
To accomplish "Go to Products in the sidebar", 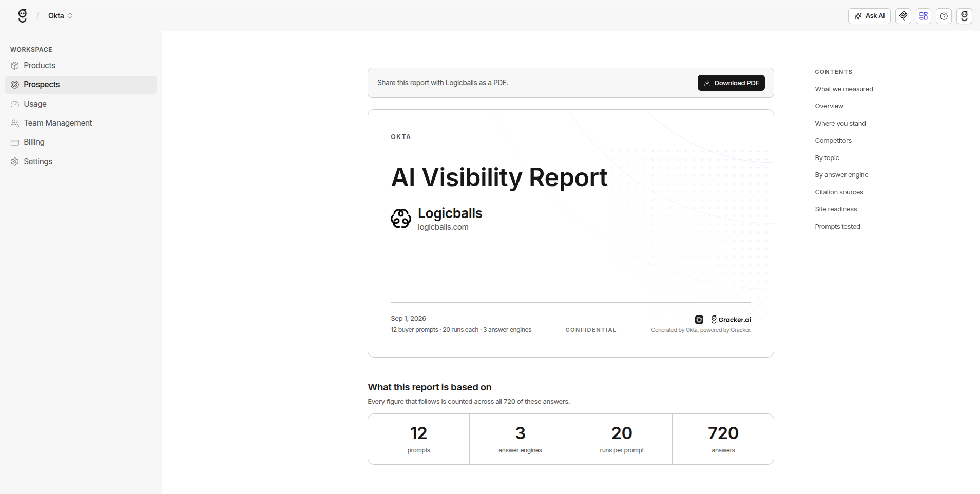I will pos(81,66).
